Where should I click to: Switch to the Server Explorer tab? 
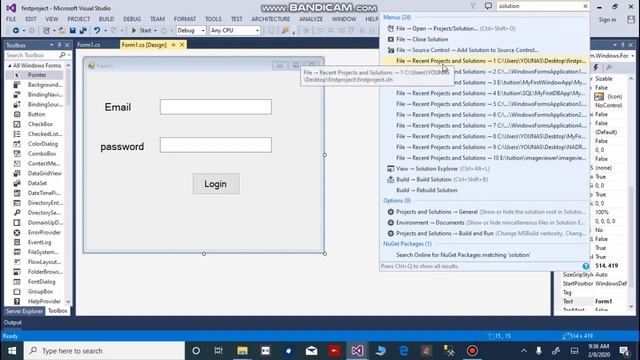coord(24,311)
